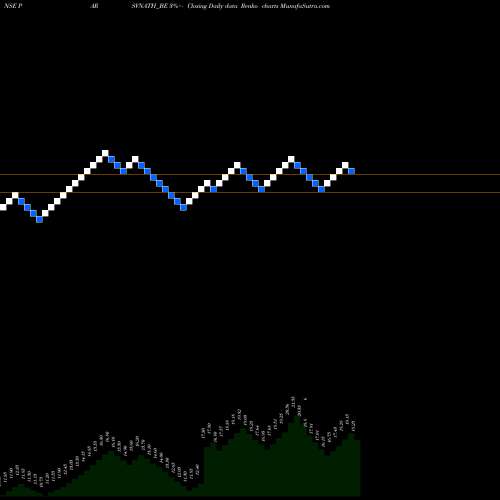Click the 'NSE' text in the chart header
Screen dimensions: 500x500
pyautogui.click(x=9, y=6)
